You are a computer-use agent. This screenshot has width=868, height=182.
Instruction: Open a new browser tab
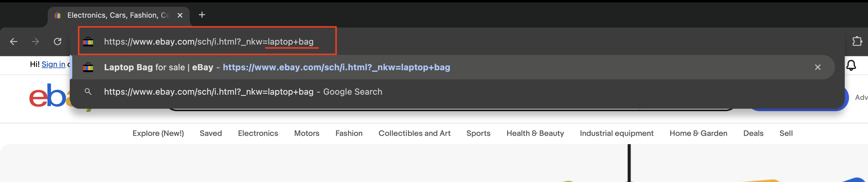point(201,15)
